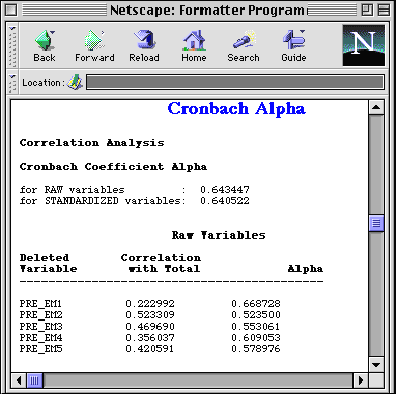Toggle the window zoom box

367,10
